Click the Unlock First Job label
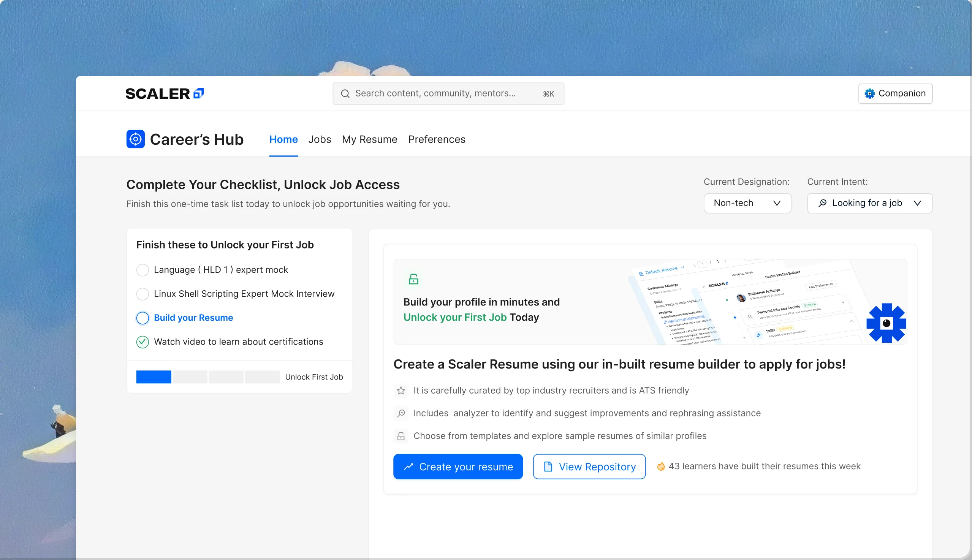The width and height of the screenshot is (972, 560). (x=314, y=377)
